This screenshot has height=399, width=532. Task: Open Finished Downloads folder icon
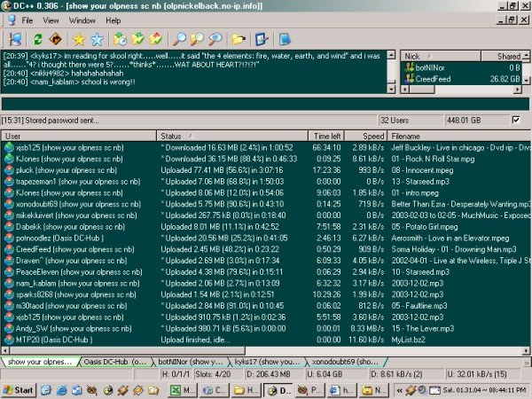point(137,39)
